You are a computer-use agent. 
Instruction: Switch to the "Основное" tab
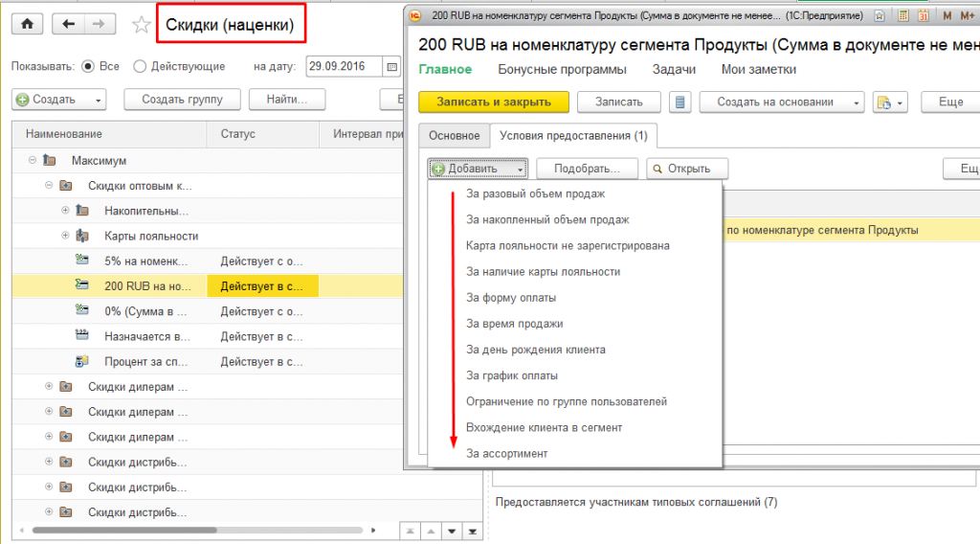454,135
